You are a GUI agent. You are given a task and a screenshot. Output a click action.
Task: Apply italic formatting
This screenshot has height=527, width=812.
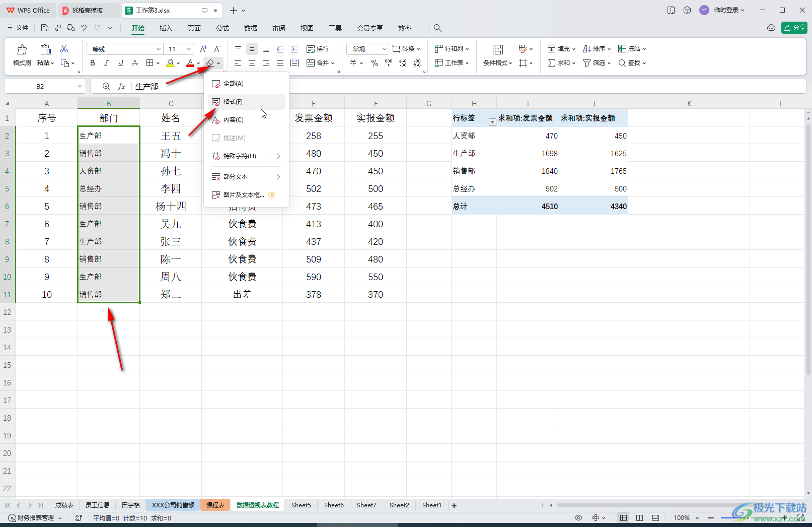[x=106, y=63]
